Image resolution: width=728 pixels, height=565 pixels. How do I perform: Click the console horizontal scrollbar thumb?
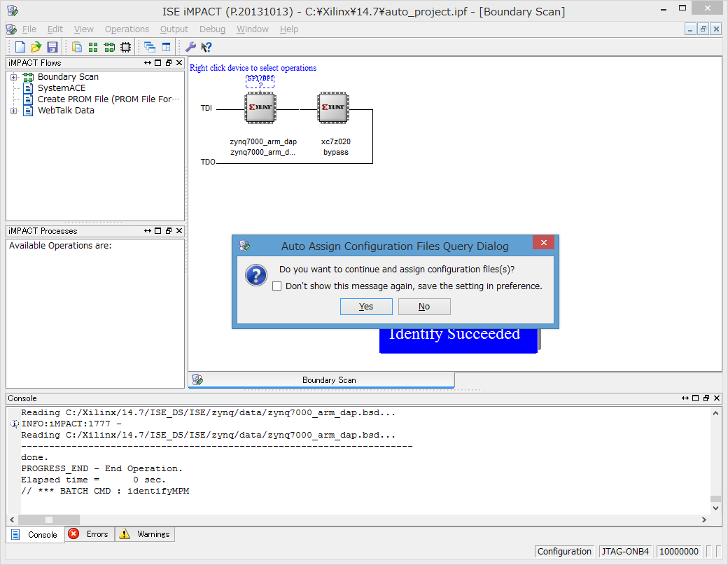48,519
